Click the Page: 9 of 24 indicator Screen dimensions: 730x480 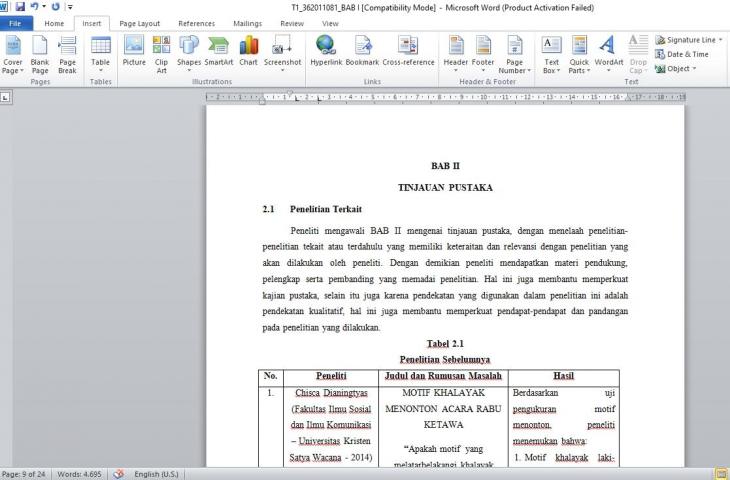(x=24, y=474)
